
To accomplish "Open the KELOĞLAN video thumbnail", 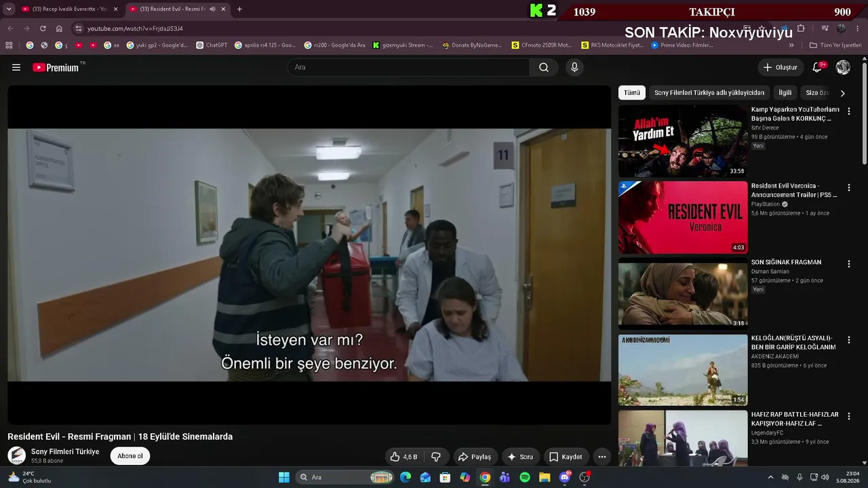I will pyautogui.click(x=683, y=370).
